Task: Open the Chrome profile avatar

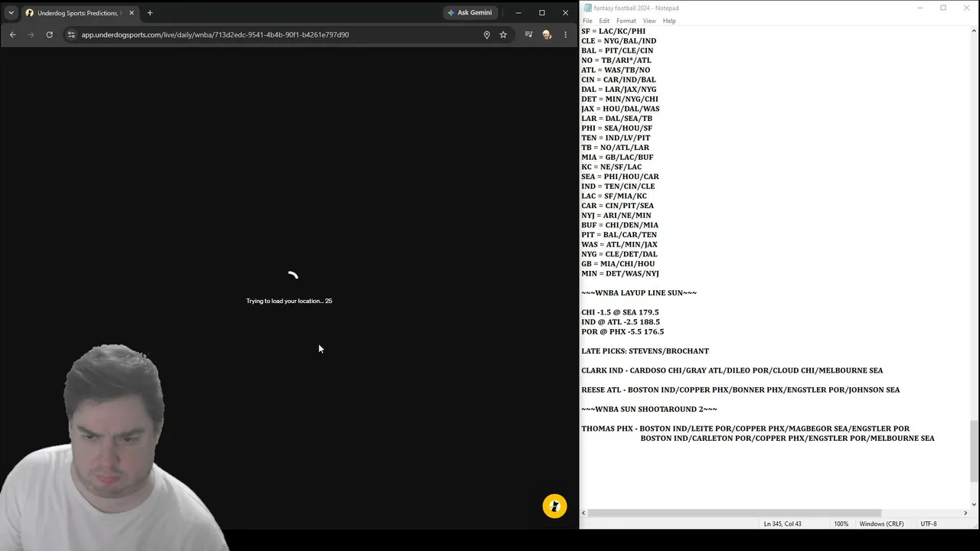Action: [547, 34]
